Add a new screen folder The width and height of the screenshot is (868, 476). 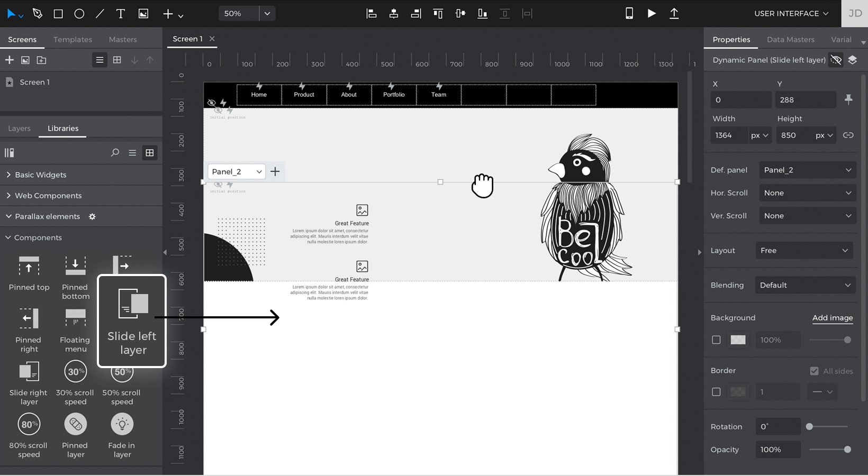coord(41,60)
